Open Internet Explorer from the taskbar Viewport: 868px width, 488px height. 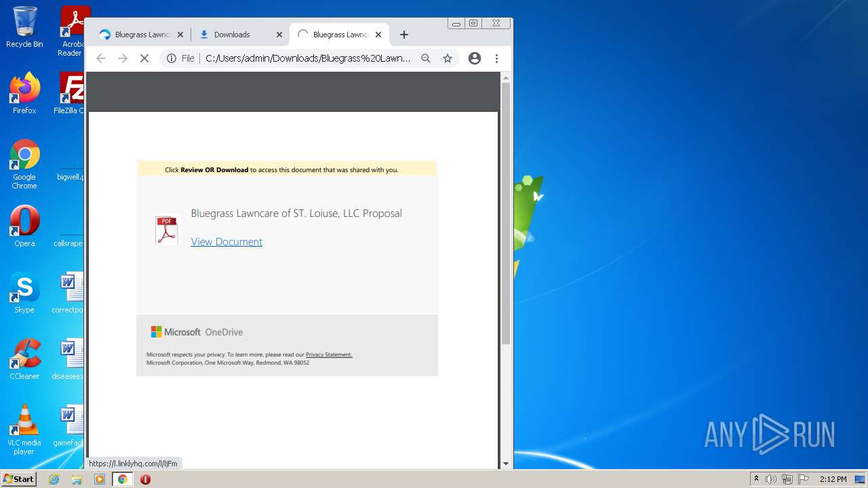[x=54, y=479]
